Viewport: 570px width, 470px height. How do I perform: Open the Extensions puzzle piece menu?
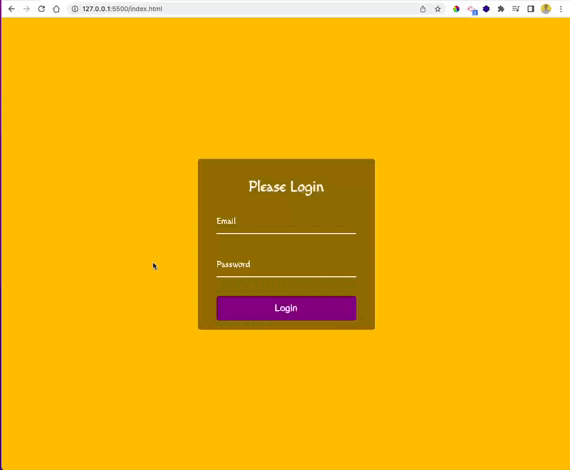coord(501,9)
